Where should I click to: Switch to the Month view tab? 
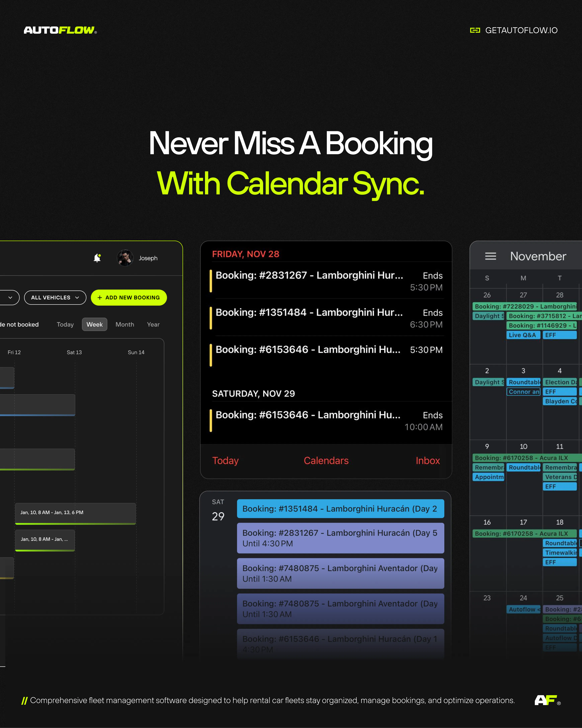(125, 324)
